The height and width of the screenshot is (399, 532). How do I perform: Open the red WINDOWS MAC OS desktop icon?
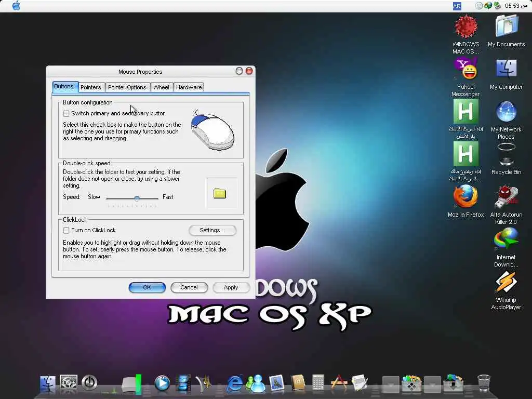click(x=466, y=35)
